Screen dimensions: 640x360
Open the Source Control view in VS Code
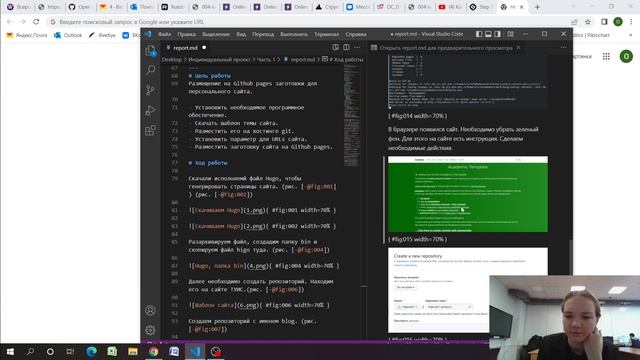pyautogui.click(x=150, y=90)
